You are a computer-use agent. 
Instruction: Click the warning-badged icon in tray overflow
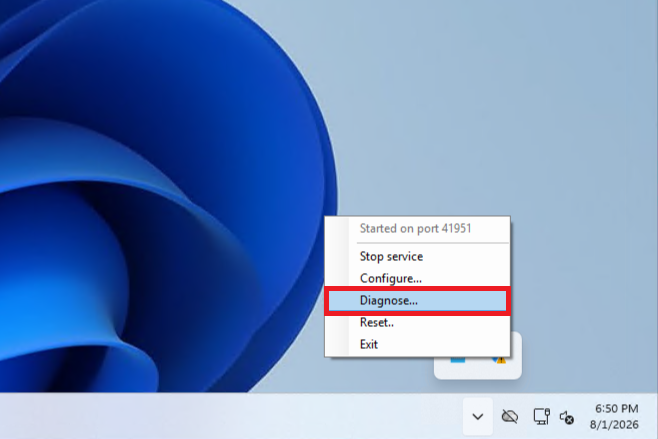coord(499,360)
